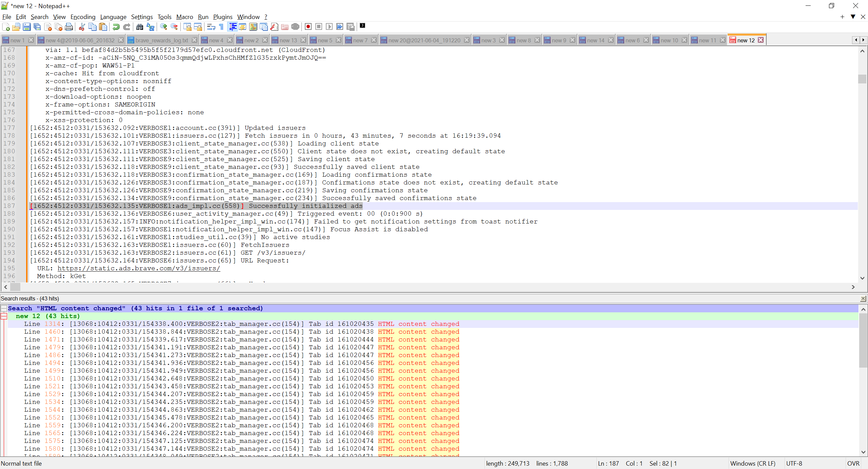Create a new file via toolbar icon
Image resolution: width=868 pixels, height=469 pixels.
click(6, 27)
